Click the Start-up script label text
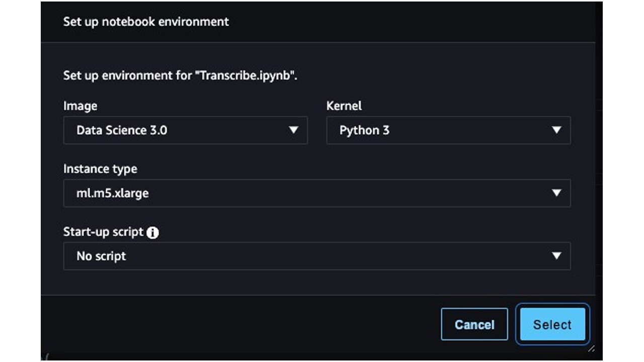Image resolution: width=644 pixels, height=362 pixels. click(103, 232)
